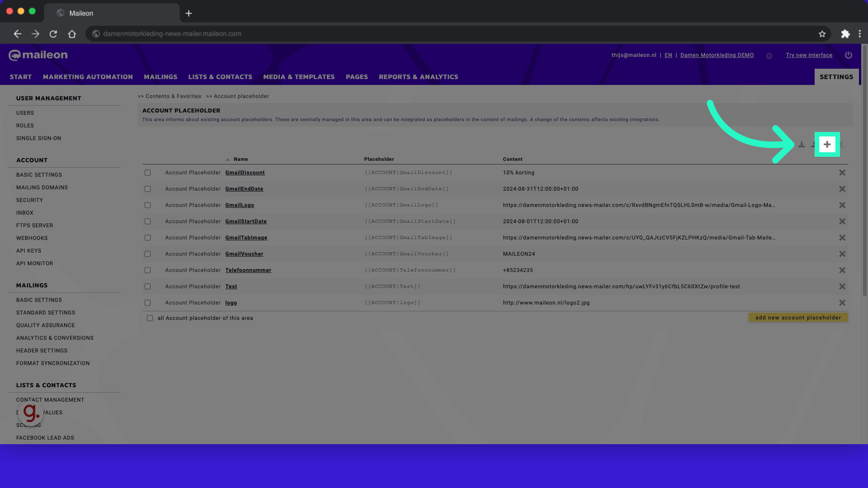Screen dimensions: 868x488
Task: Click the browser back arrow
Action: [x=17, y=34]
